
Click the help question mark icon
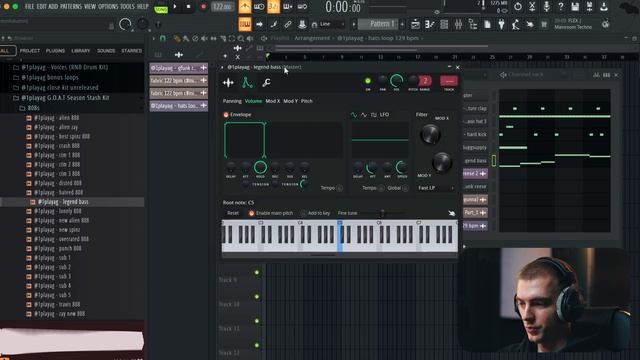coord(560,7)
